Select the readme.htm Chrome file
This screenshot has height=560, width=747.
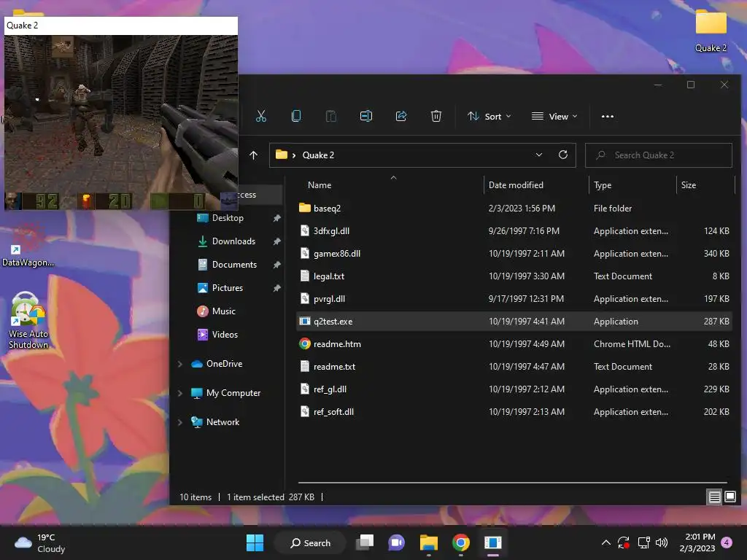tap(514, 344)
